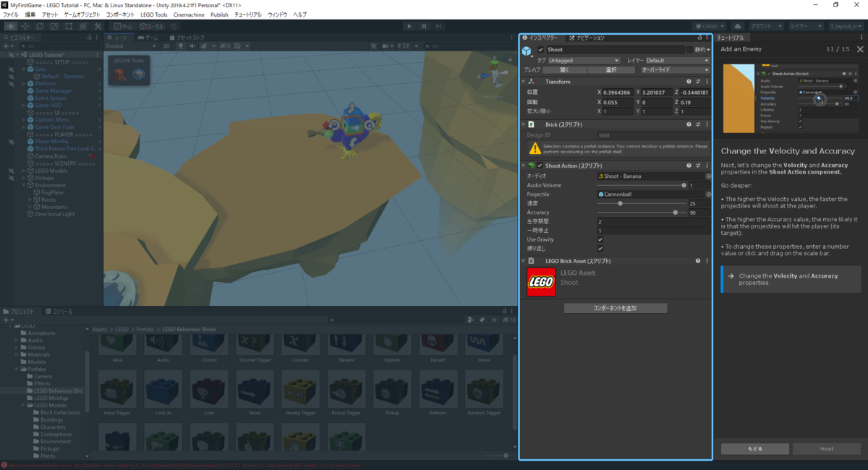Open the Cinemachine menu

(x=188, y=14)
